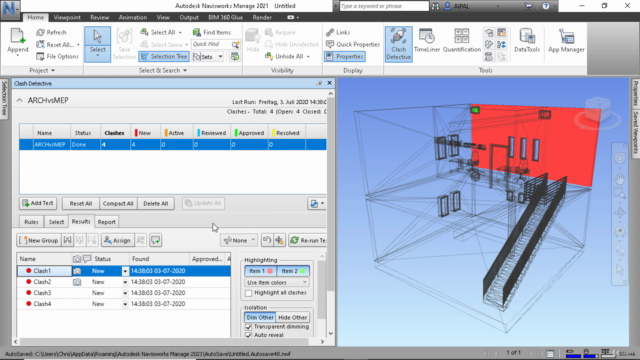
Task: Click the keyword search input field
Action: pyautogui.click(x=384, y=6)
